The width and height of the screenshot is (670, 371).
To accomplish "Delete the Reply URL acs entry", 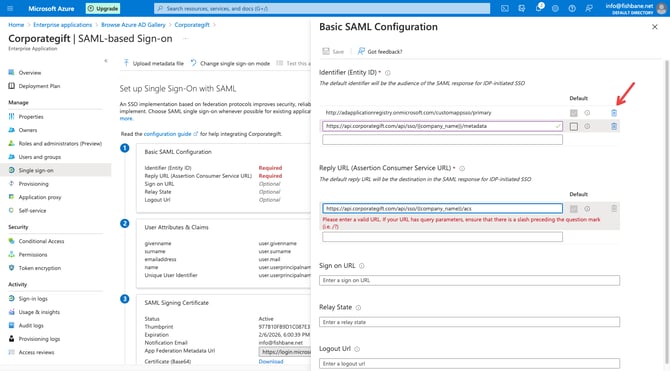I will [x=614, y=209].
